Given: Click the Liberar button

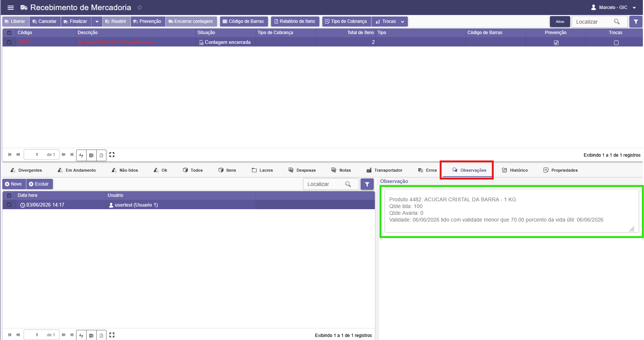Looking at the screenshot, I should pyautogui.click(x=15, y=21).
